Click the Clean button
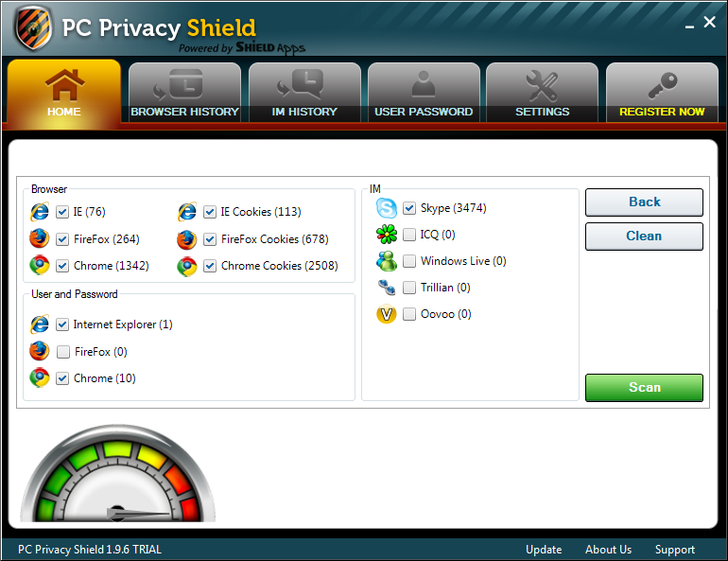 [644, 237]
